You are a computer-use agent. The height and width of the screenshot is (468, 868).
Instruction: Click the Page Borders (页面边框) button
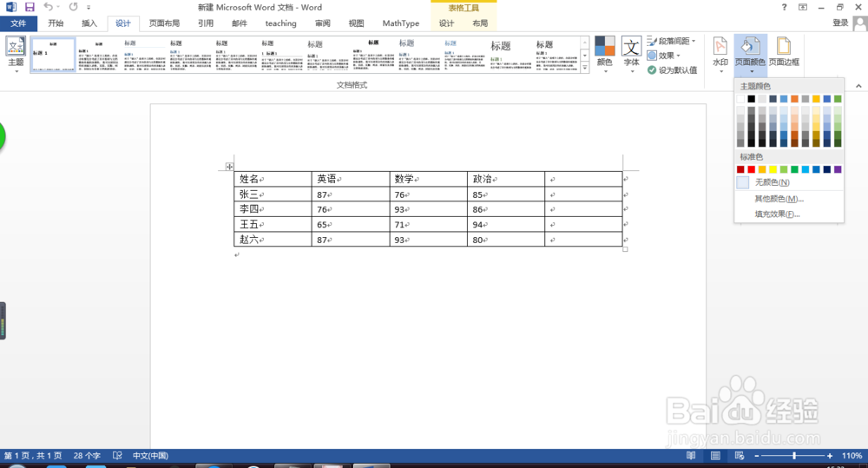click(x=784, y=51)
